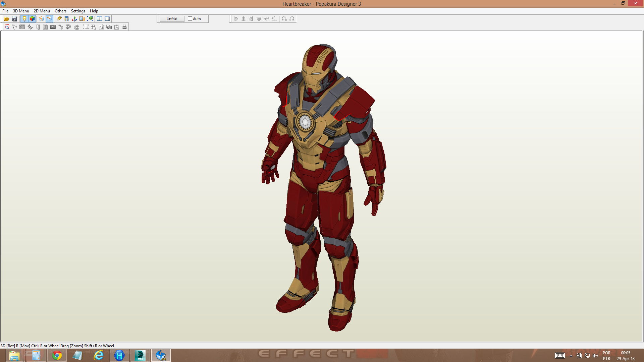Click the POR PTB language indicator

pyautogui.click(x=606, y=356)
